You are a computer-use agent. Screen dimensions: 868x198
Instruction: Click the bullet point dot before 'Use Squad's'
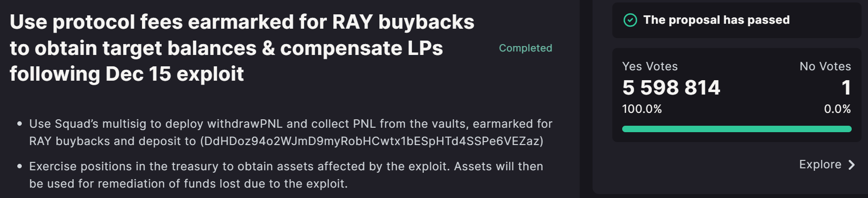[x=20, y=124]
